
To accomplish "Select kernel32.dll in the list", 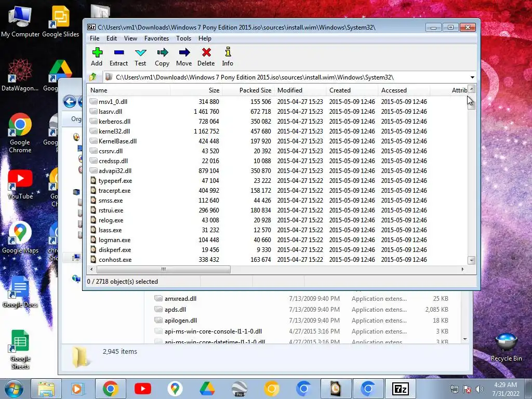I will pyautogui.click(x=277, y=131).
